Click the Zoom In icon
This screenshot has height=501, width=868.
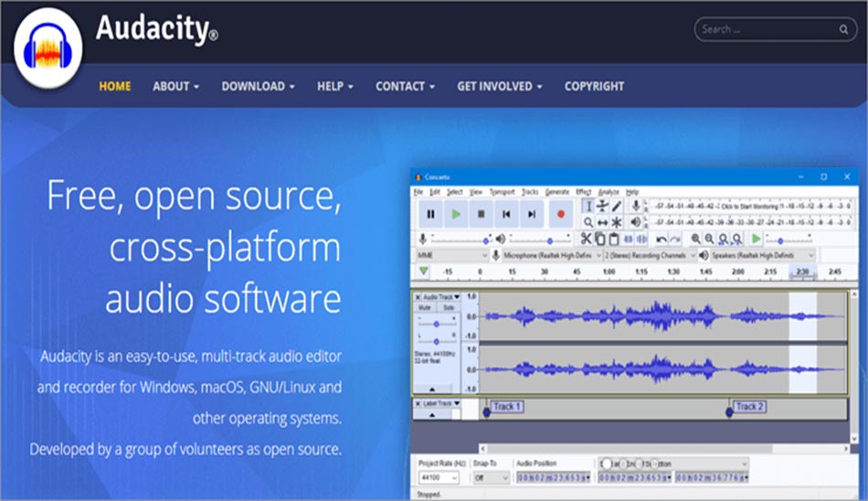pos(696,239)
